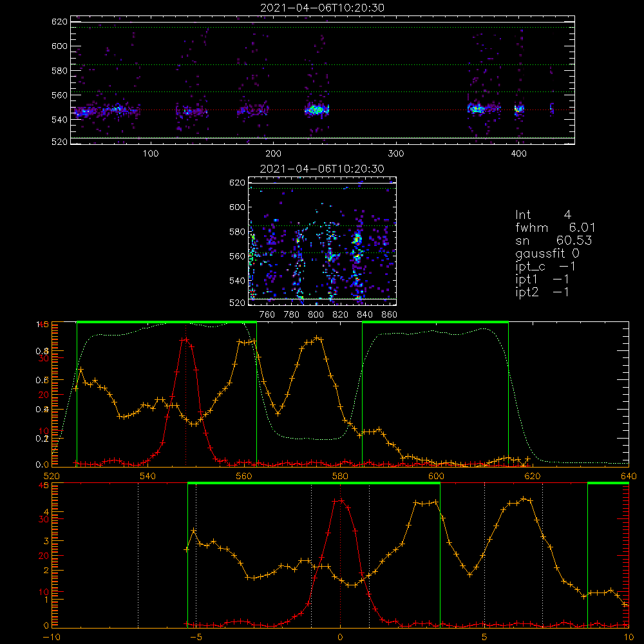Click x-axis label 840 on middle image
Image resolution: width=644 pixels, height=644 pixels.
point(365,315)
